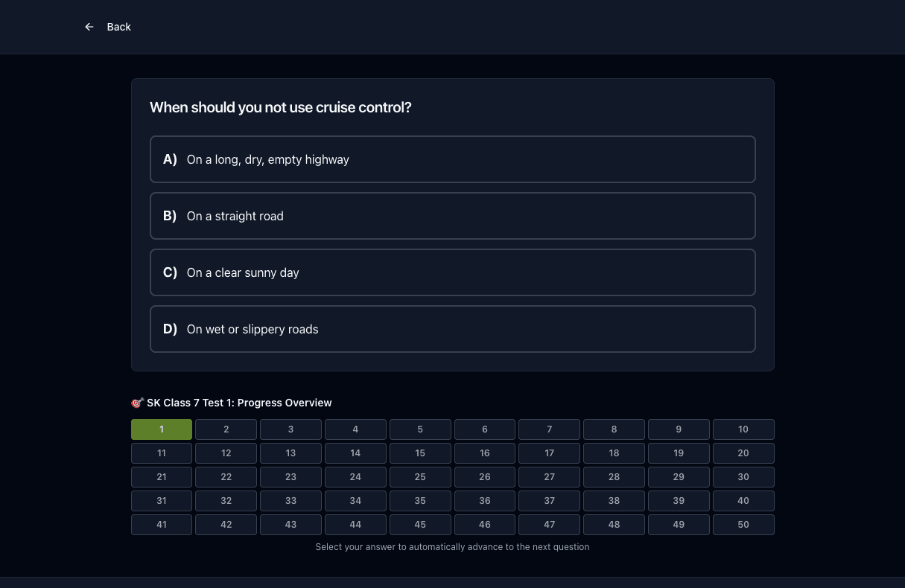Jump to the last question, number 50
Screen dimensions: 905x588
tap(743, 525)
